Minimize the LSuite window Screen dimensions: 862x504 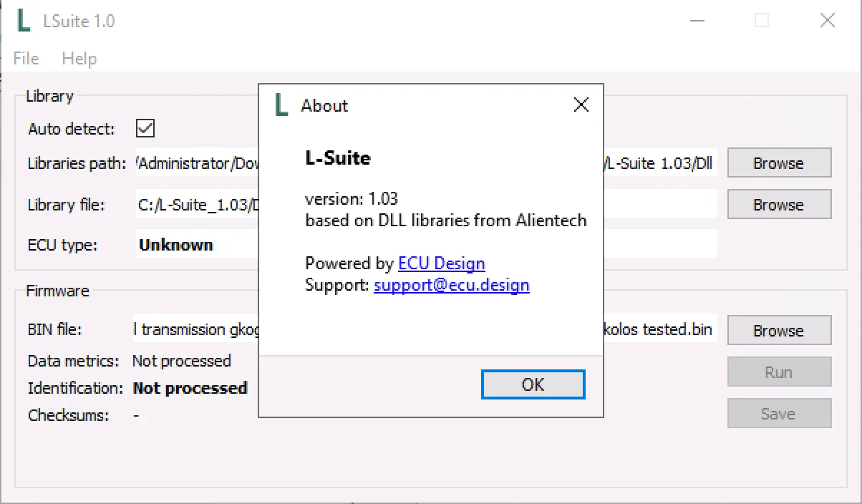coord(696,21)
